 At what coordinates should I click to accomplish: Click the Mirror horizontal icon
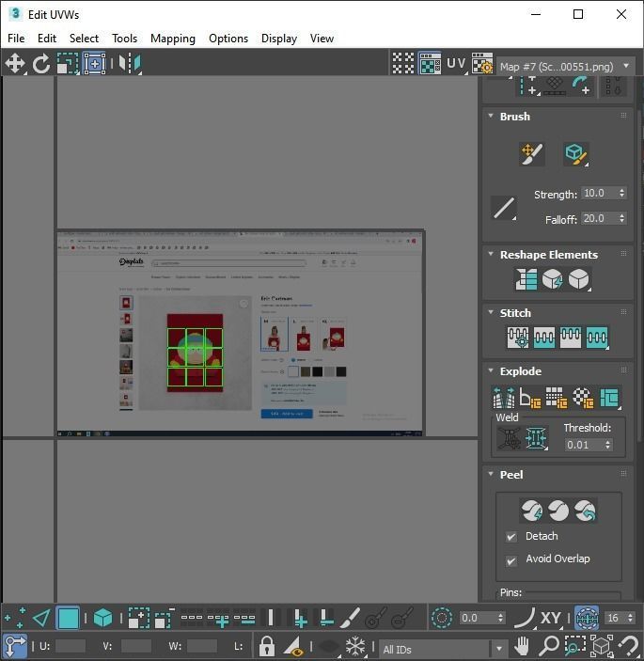130,64
